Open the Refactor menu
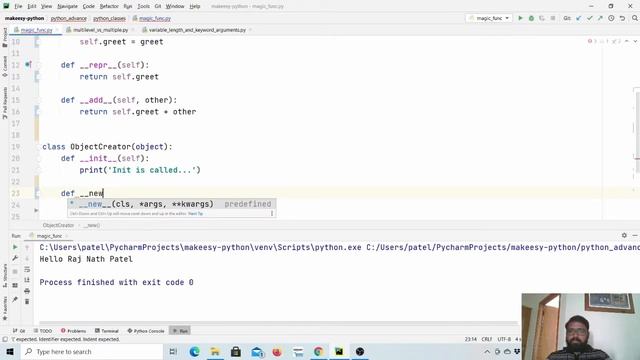640x360 pixels. pos(109,6)
